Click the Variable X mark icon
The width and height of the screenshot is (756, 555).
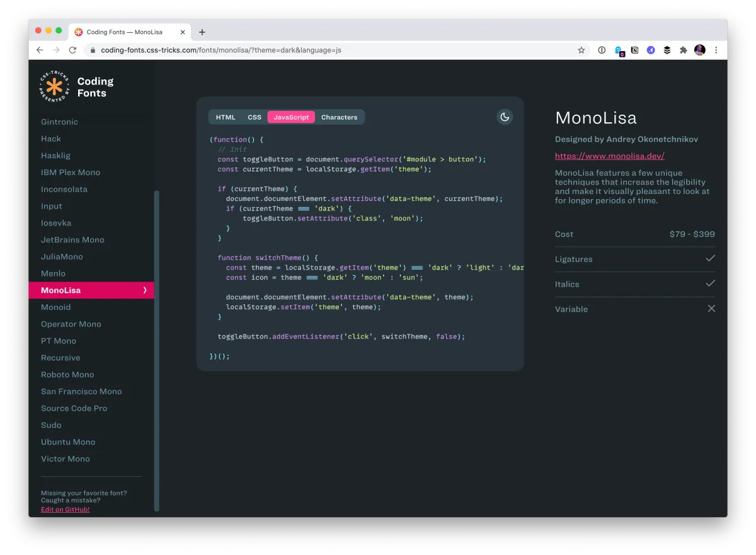tap(711, 309)
